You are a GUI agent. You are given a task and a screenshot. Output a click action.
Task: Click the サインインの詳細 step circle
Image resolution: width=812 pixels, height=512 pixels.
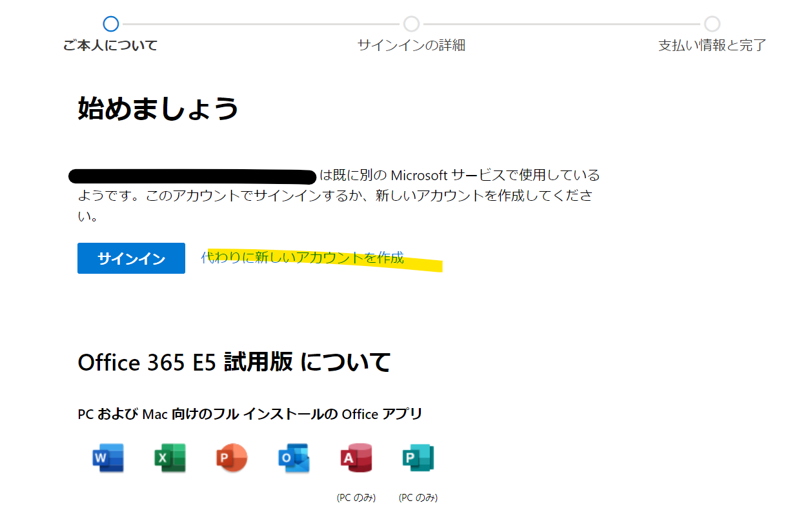[x=411, y=24]
